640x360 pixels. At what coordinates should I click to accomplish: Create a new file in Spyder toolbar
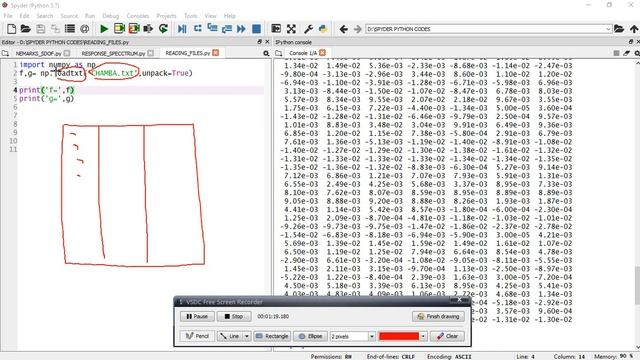pyautogui.click(x=11, y=29)
